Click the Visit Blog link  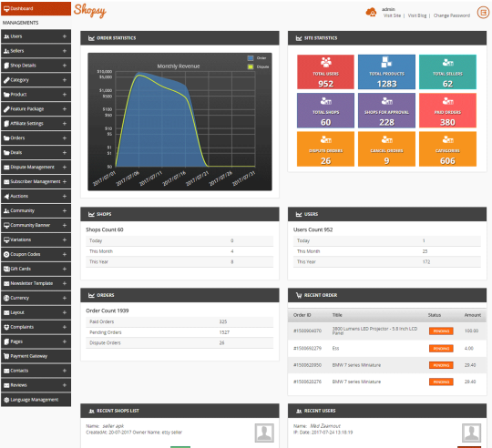[417, 15]
